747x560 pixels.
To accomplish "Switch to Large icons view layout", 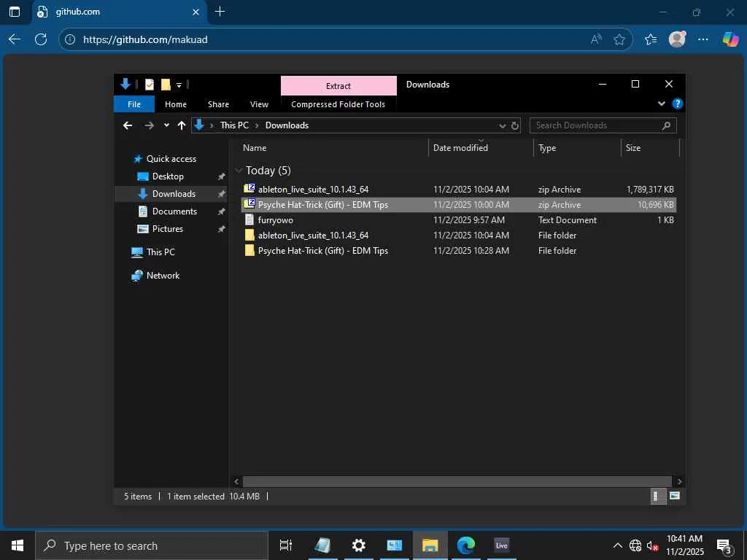I will pos(675,496).
